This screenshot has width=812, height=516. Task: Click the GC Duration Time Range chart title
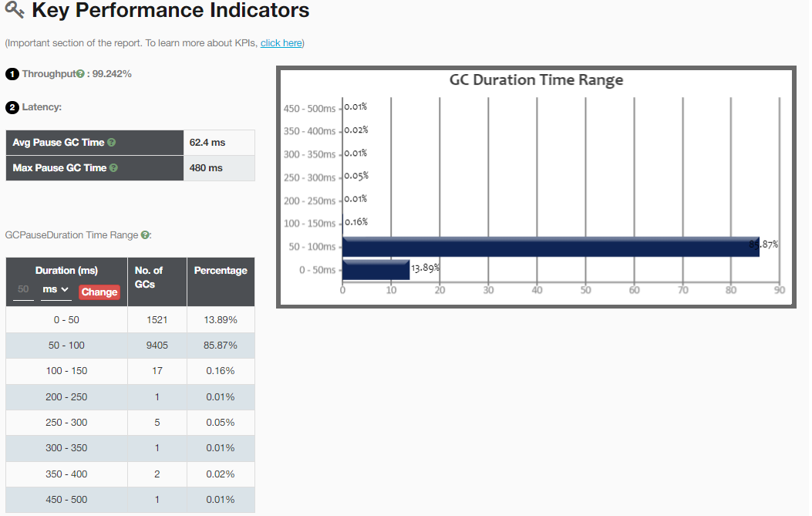click(536, 80)
